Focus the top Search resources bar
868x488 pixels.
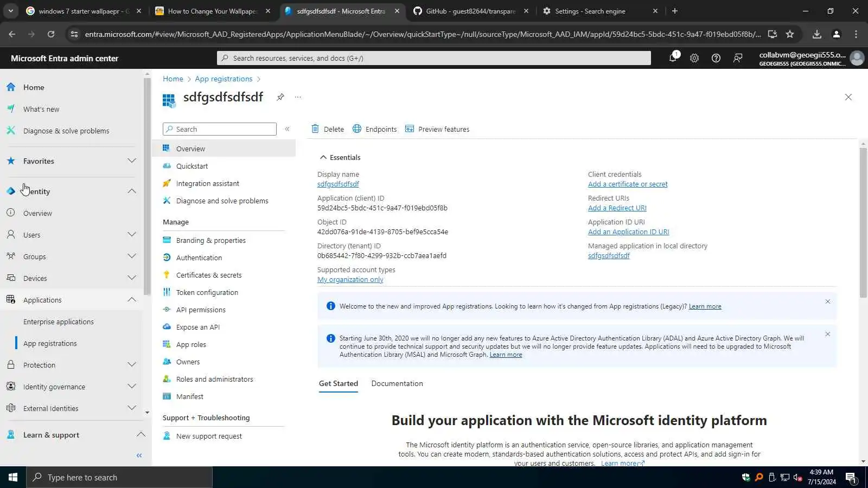click(x=434, y=58)
